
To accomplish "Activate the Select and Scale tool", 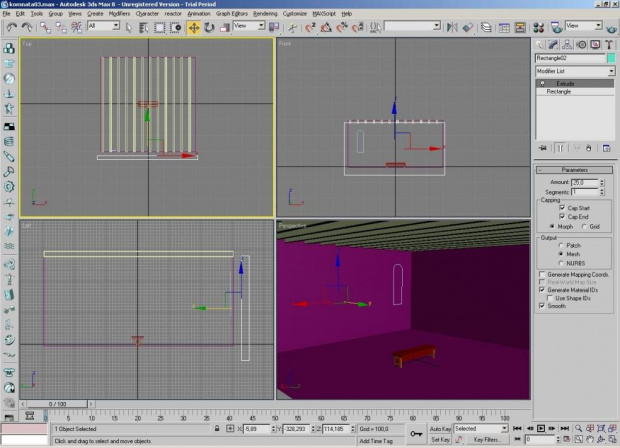I will (224, 27).
